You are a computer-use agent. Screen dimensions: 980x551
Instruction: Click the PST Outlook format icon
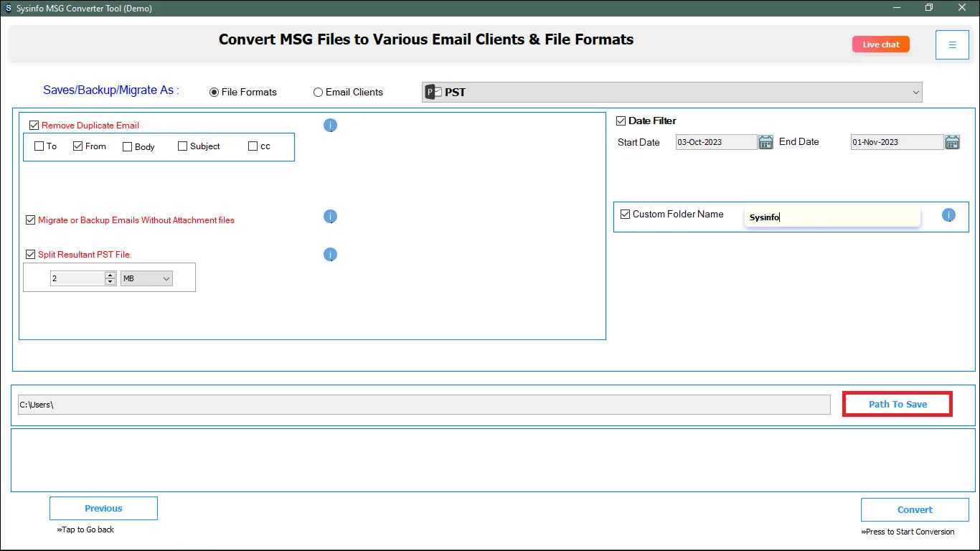click(433, 92)
